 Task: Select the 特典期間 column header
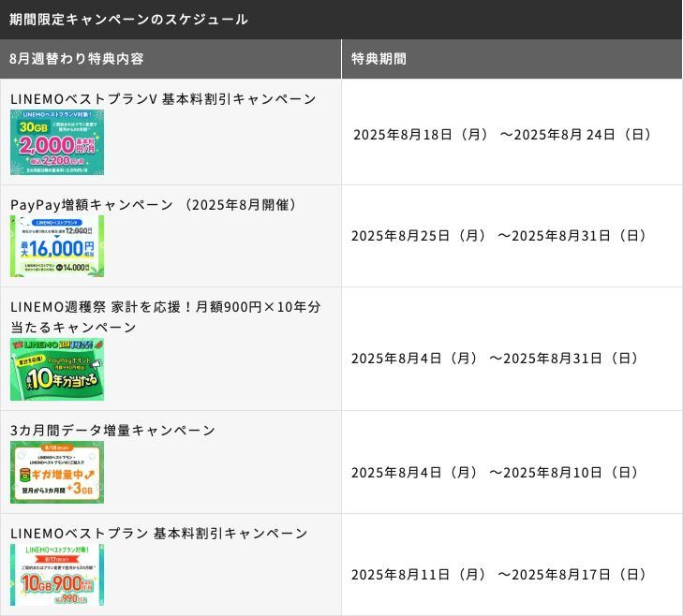coord(379,59)
